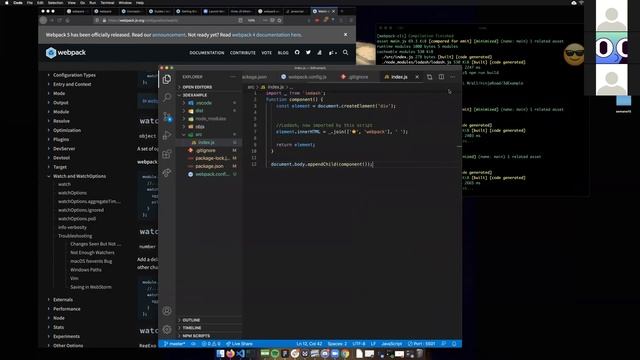This screenshot has height=360, width=640.
Task: Open the Explorer view in VS Code activity bar
Action: coord(167,79)
